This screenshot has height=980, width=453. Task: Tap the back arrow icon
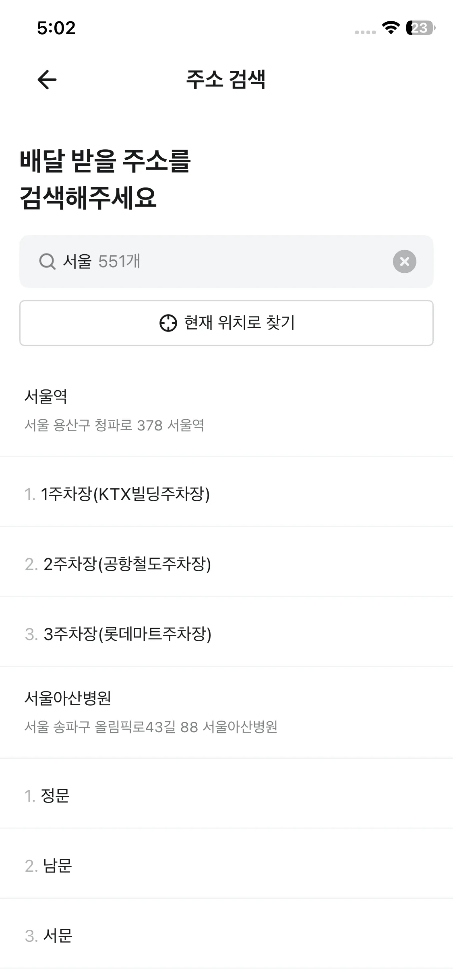(47, 79)
